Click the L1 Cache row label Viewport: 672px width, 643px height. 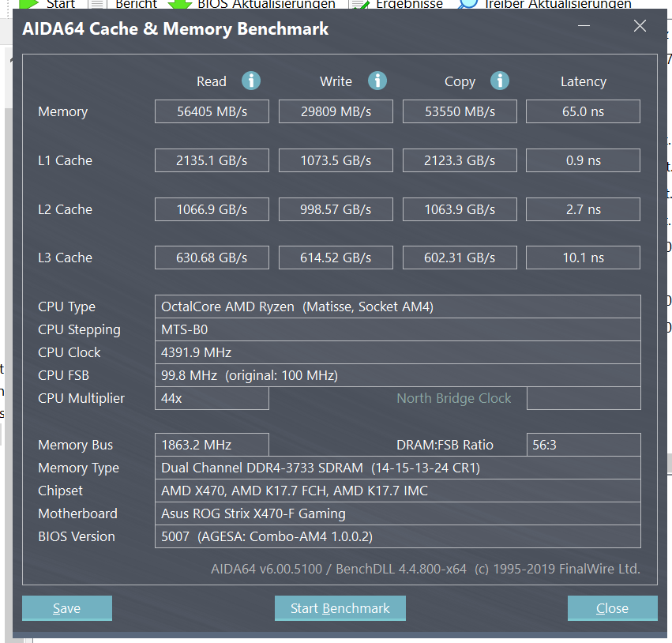pos(65,160)
